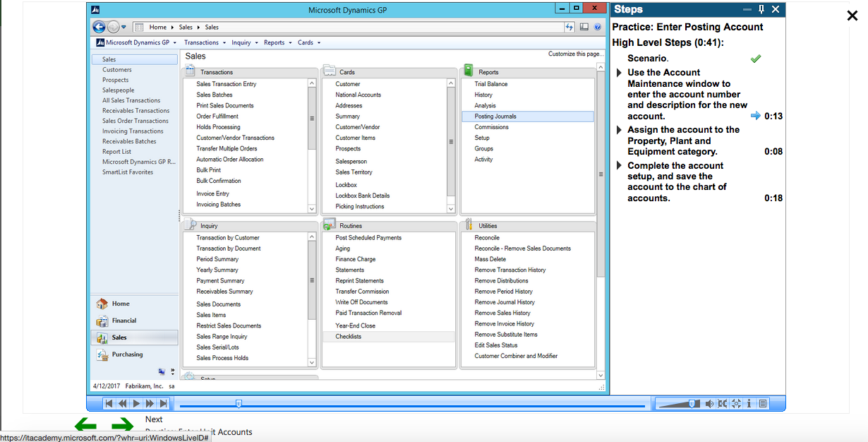The width and height of the screenshot is (868, 442).
Task: Mute audio with the speaker icon
Action: [709, 404]
